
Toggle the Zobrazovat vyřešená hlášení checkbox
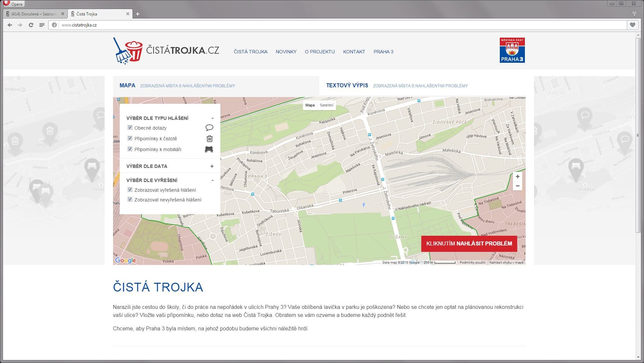tap(130, 190)
